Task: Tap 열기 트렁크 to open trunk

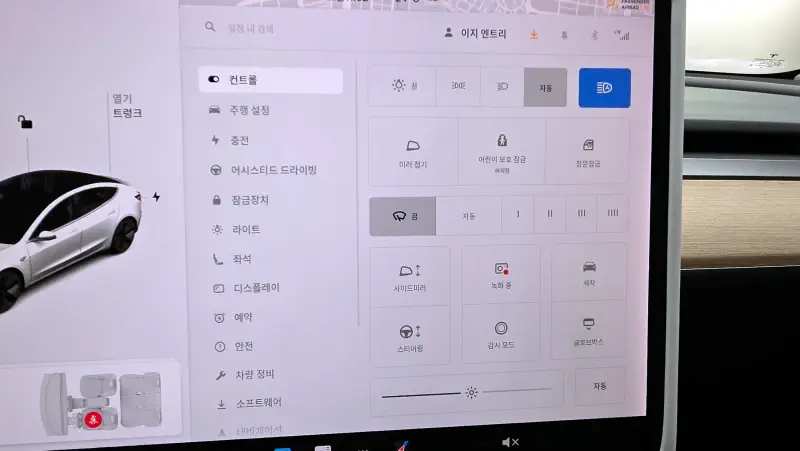Action: pos(127,106)
